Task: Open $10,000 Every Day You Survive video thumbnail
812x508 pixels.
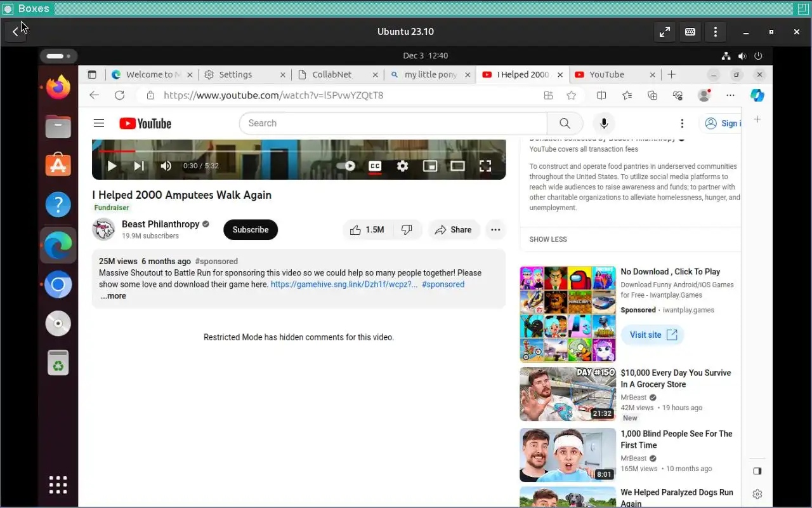Action: pos(568,394)
